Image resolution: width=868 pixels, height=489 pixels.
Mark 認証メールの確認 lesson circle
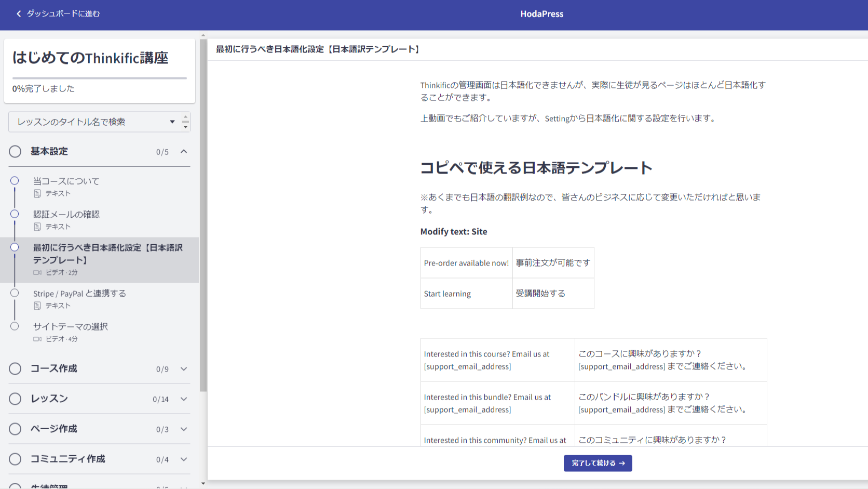click(15, 214)
